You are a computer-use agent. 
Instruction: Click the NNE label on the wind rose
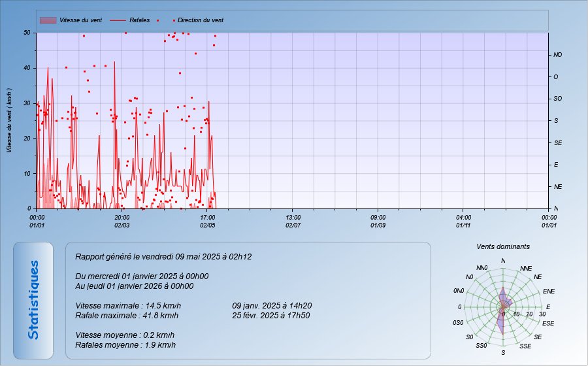526,269
